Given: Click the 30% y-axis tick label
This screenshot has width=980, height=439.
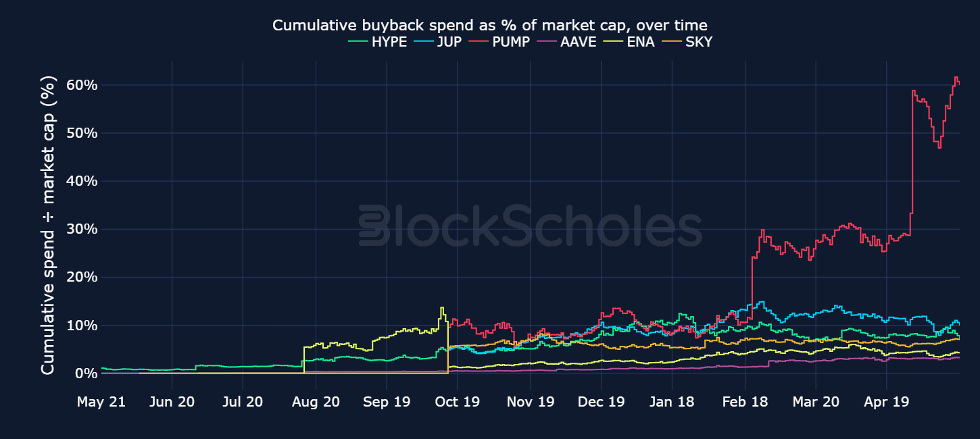Looking at the screenshot, I should coord(82,229).
